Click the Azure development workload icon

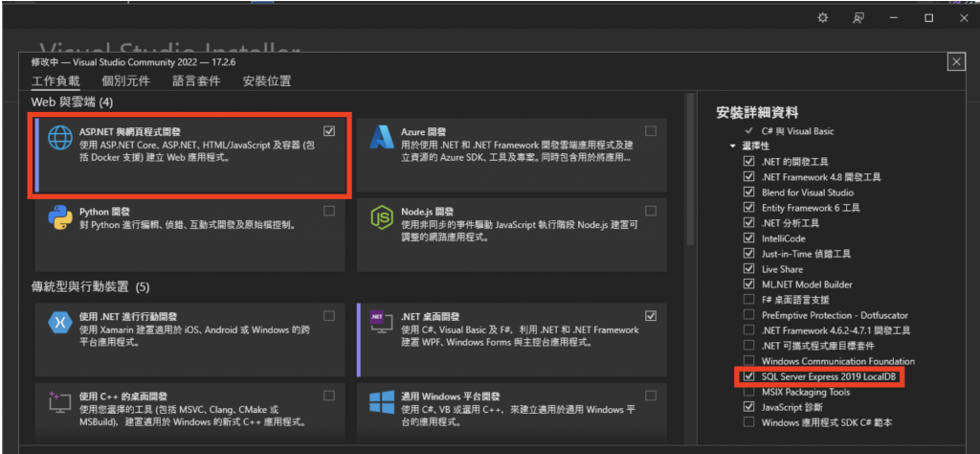381,137
